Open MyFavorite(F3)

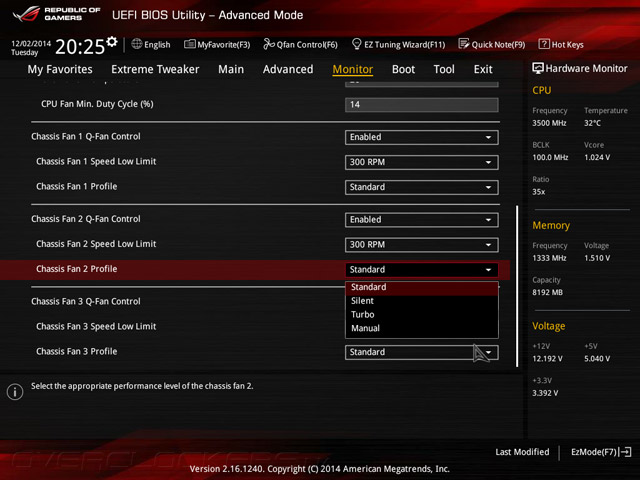point(217,44)
